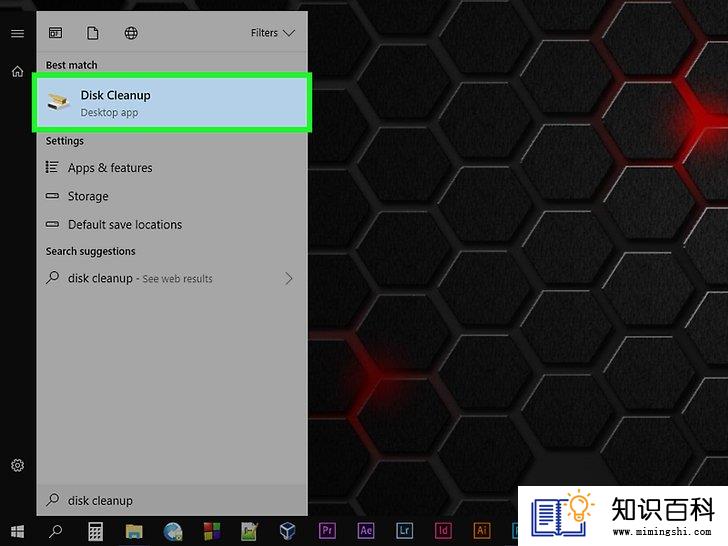The image size is (728, 546).
Task: Launch Adobe InDesign from the taskbar
Action: (443, 530)
